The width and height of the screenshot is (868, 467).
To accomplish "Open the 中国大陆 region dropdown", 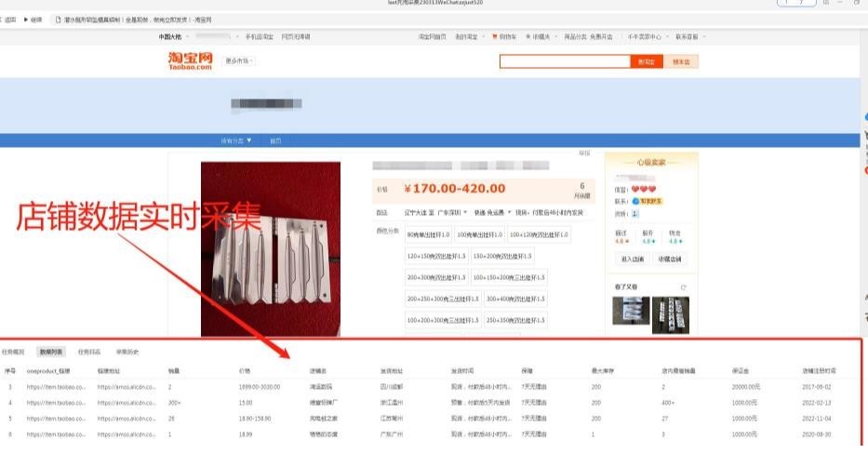I will [x=173, y=36].
